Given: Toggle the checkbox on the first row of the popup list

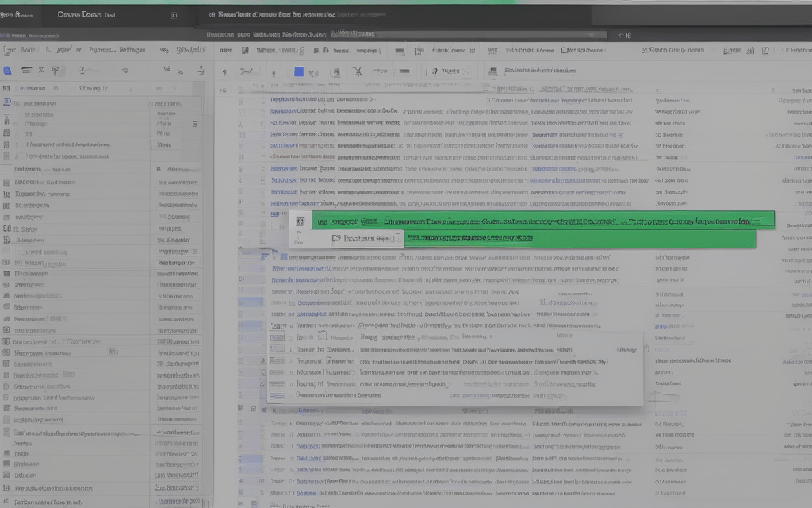Looking at the screenshot, I should [277, 350].
